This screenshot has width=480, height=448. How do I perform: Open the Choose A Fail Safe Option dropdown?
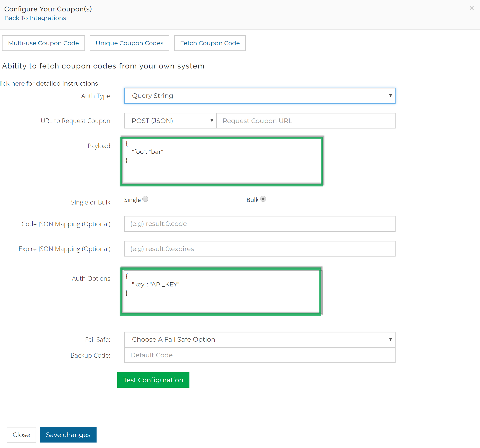[260, 339]
